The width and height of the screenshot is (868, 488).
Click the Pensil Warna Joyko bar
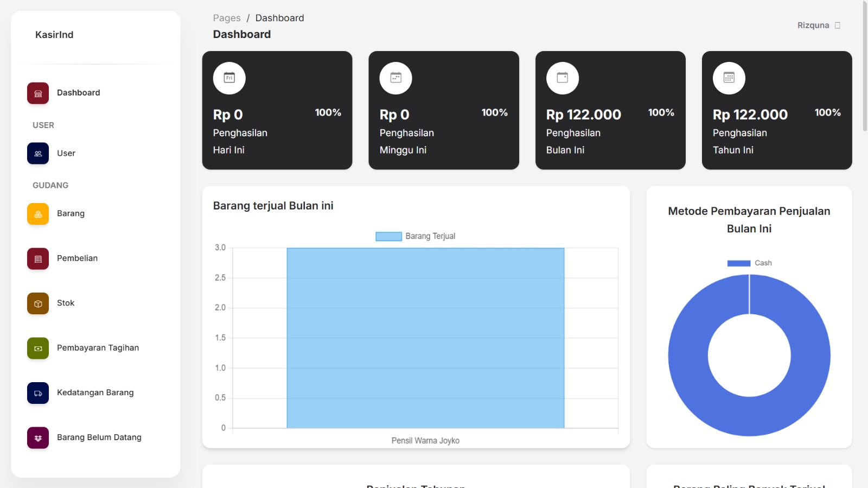(425, 338)
